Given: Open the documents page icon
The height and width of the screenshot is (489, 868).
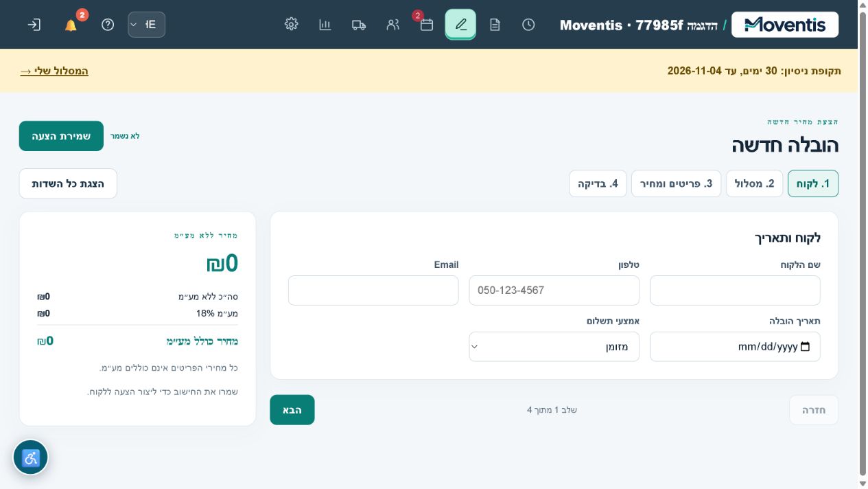Looking at the screenshot, I should click(x=495, y=25).
